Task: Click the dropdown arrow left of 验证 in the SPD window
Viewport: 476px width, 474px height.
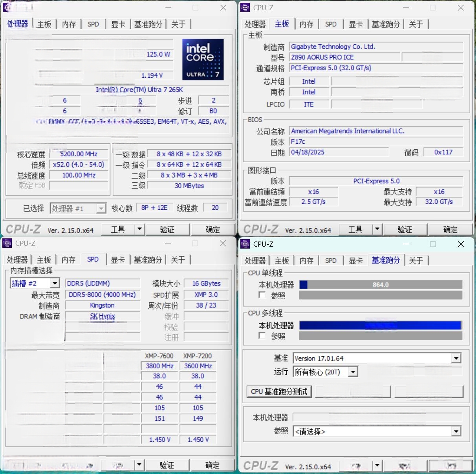Action: point(139,465)
